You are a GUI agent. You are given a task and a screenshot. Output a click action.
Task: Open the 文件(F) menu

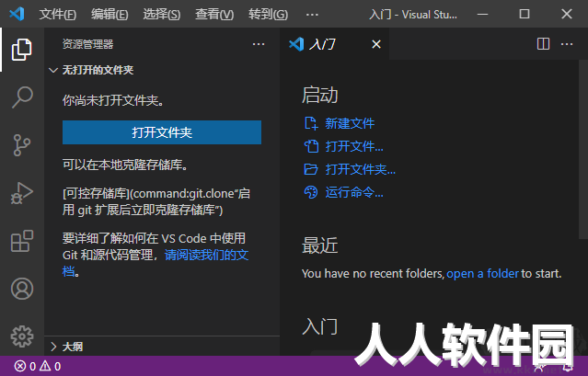click(58, 14)
